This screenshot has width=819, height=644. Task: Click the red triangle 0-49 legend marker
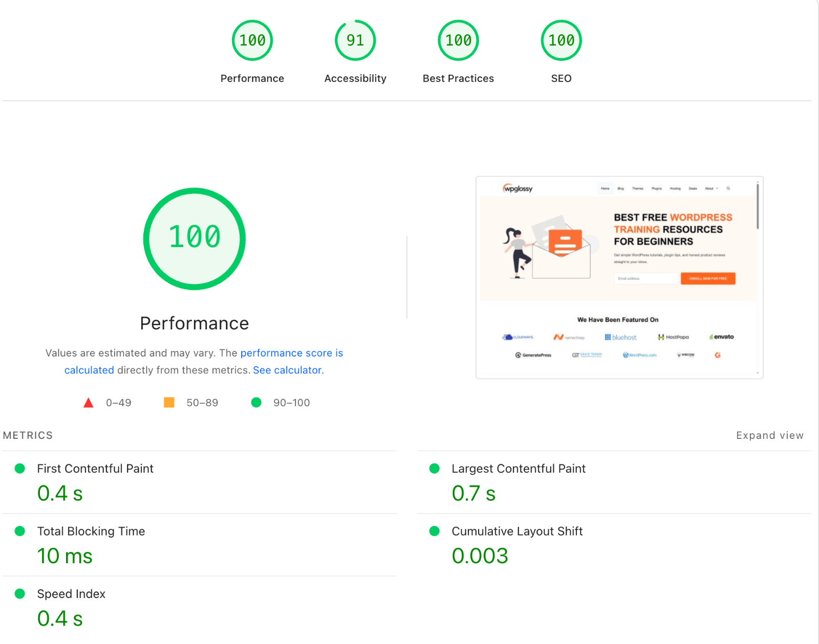(89, 403)
